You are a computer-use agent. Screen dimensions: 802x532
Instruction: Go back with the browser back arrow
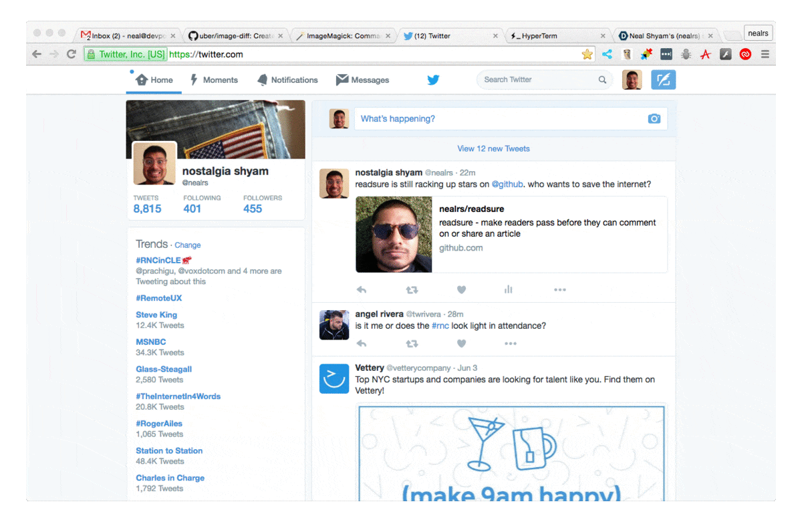[x=37, y=54]
